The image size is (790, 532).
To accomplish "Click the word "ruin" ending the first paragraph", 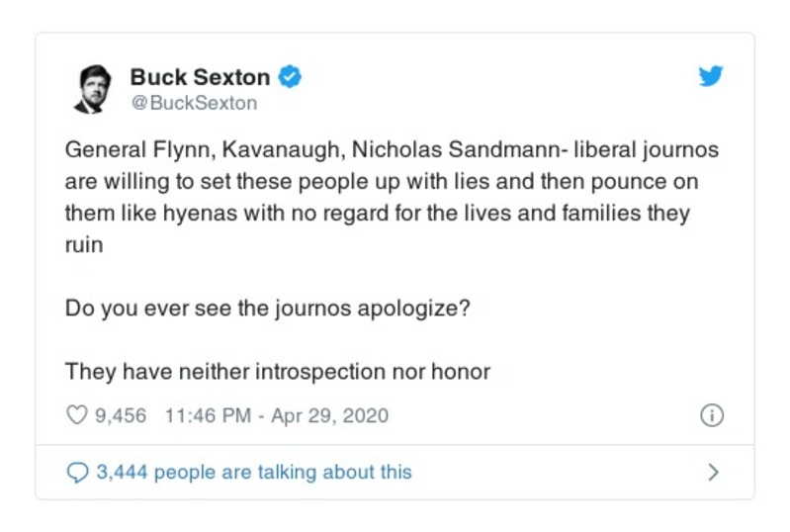I will [x=83, y=244].
